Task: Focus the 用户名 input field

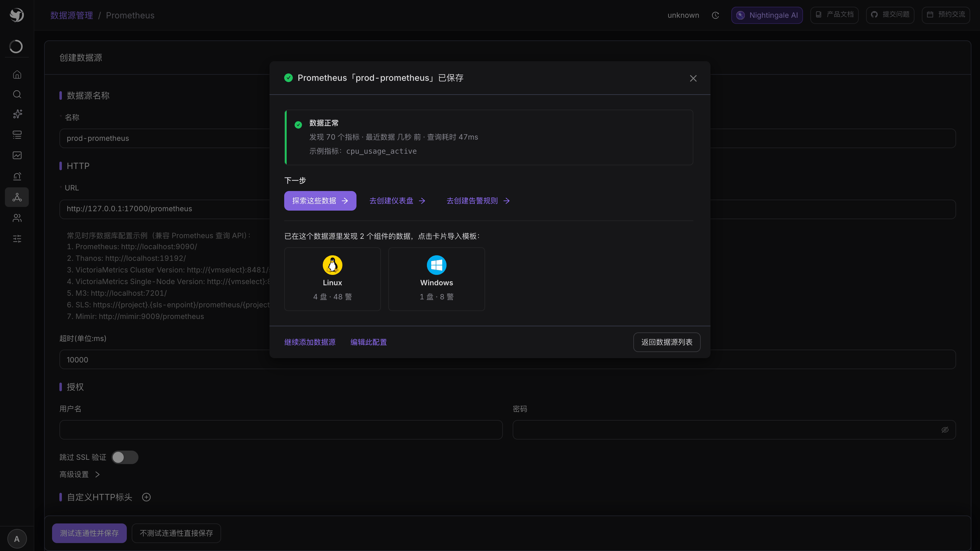Action: (x=281, y=430)
